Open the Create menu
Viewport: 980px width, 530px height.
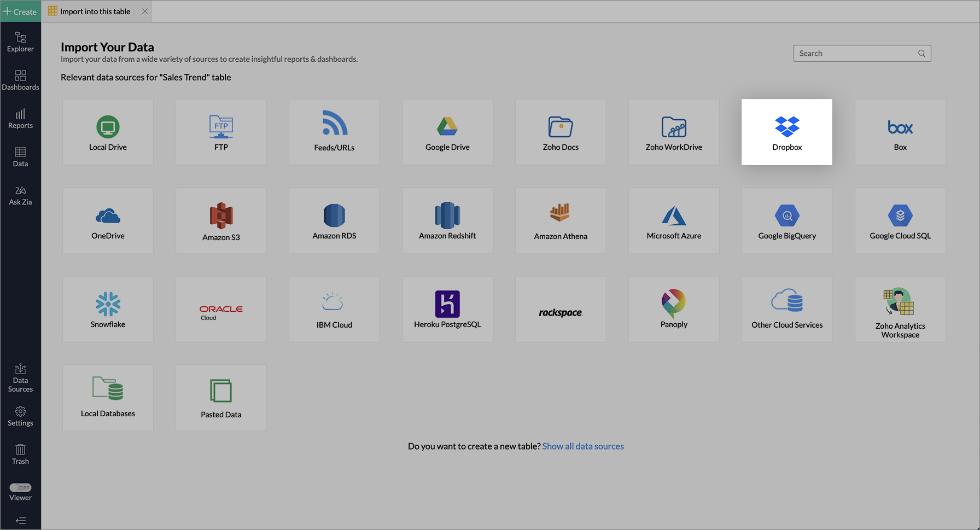pyautogui.click(x=20, y=11)
